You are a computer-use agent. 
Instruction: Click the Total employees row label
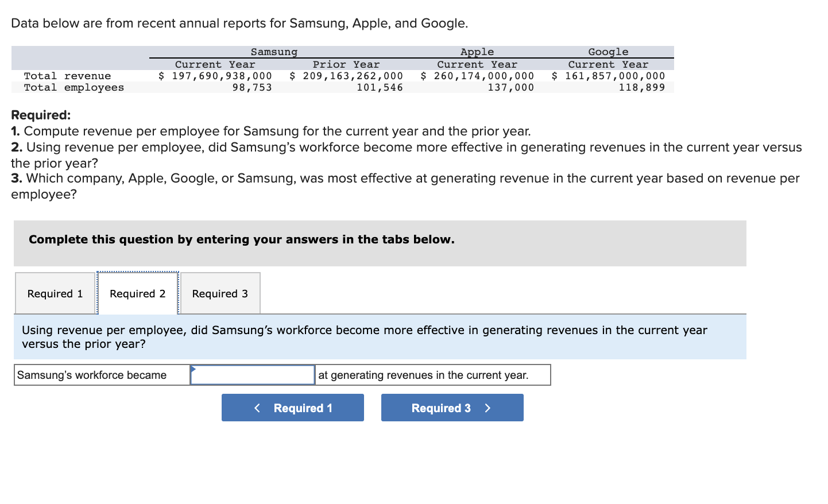pos(73,87)
